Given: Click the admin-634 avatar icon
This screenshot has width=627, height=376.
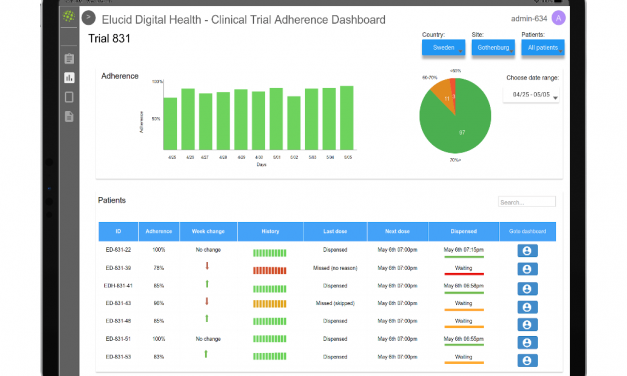Looking at the screenshot, I should point(558,18).
